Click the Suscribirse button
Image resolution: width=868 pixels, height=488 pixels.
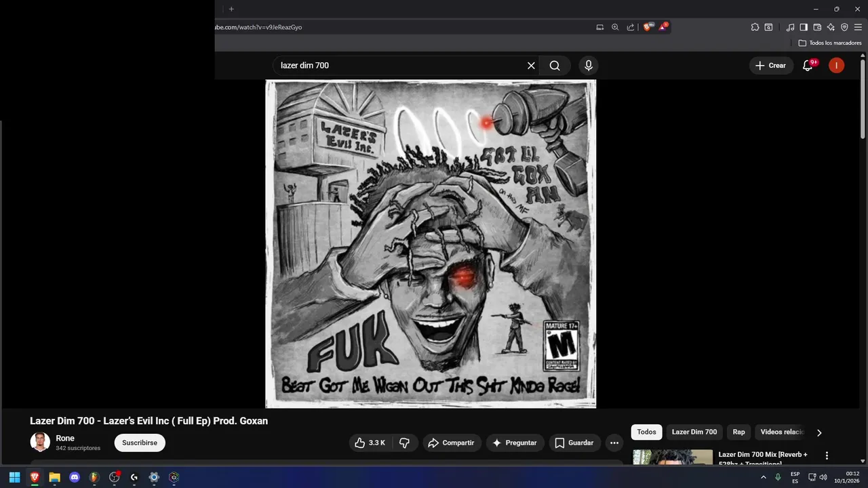click(140, 443)
